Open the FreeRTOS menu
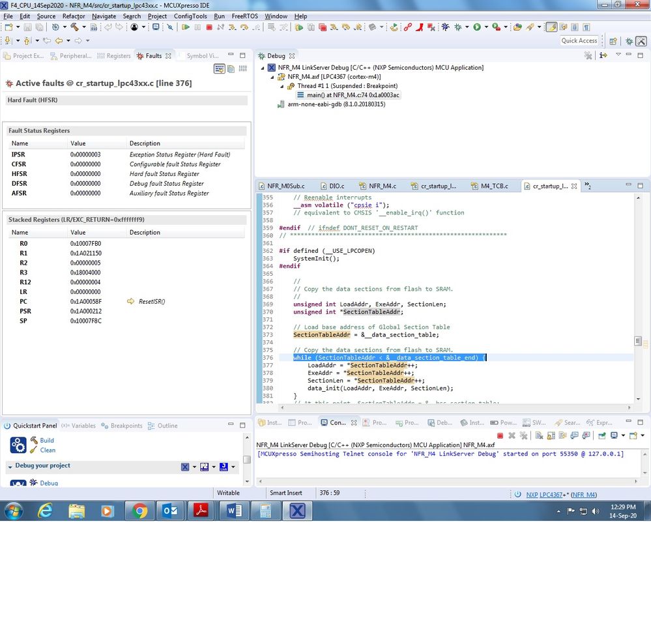The width and height of the screenshot is (651, 644). point(244,16)
